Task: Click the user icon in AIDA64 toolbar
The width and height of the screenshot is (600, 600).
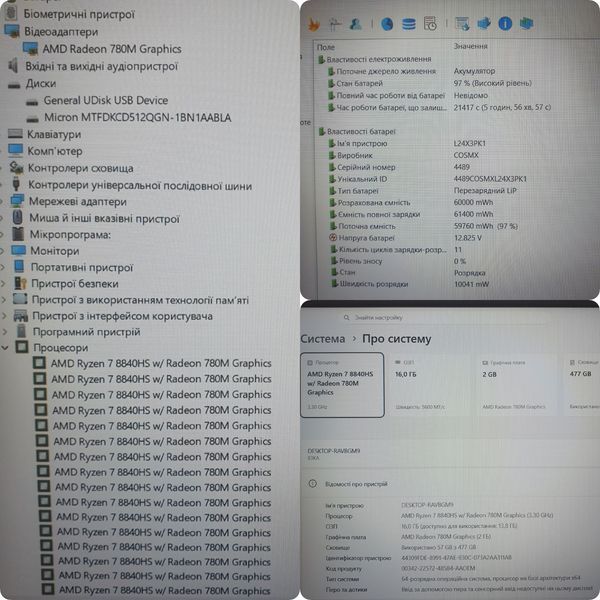Action: 355,24
